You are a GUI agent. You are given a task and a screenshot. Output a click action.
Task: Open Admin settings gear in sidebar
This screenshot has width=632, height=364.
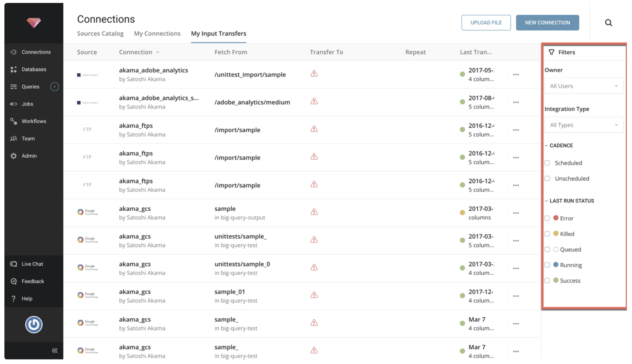pos(14,156)
